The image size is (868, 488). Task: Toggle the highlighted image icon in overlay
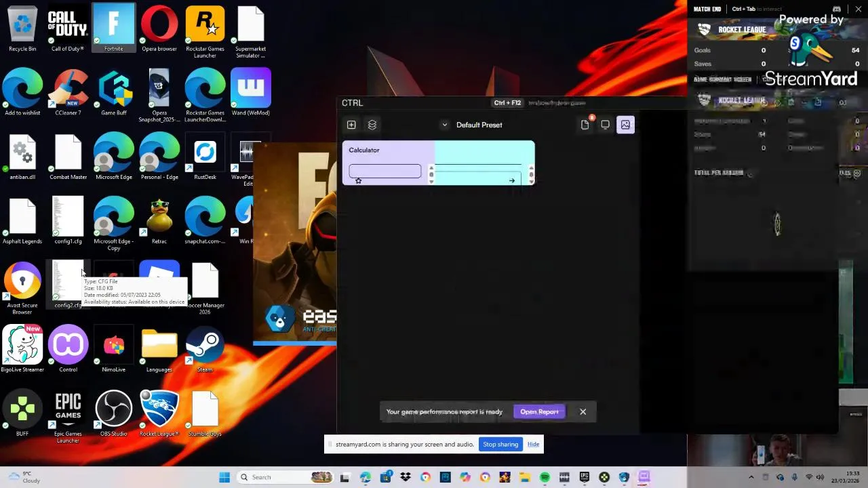pos(625,125)
